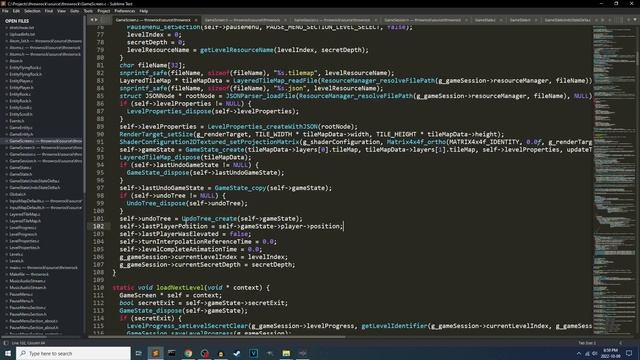Image resolution: width=640 pixels, height=360 pixels.
Task: Show hidden system tray icons chevron
Action: (x=579, y=353)
